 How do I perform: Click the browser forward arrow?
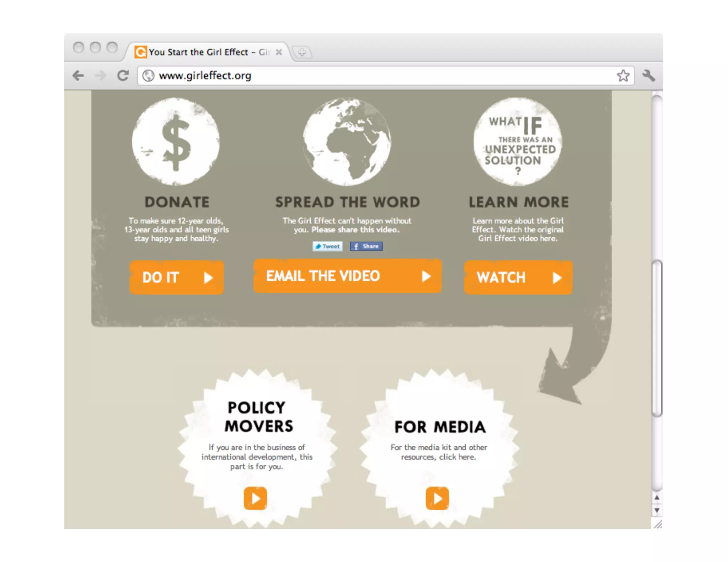click(101, 75)
